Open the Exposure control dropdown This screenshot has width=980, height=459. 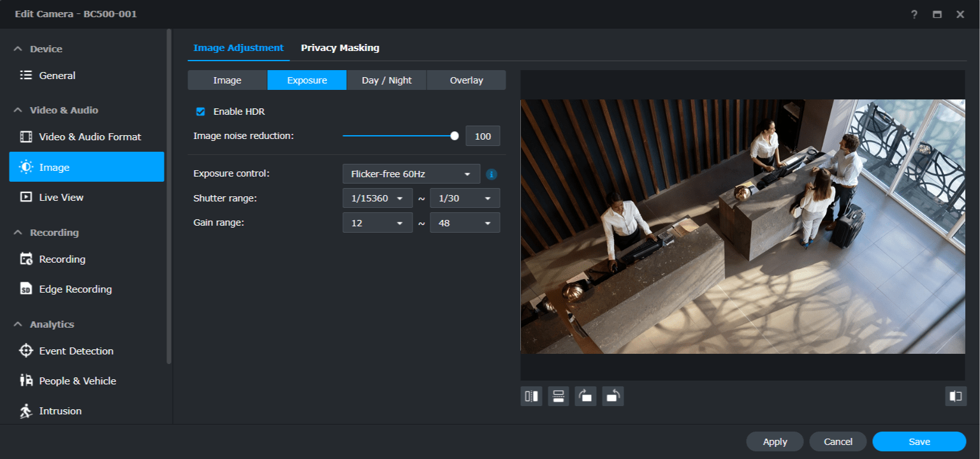(411, 173)
